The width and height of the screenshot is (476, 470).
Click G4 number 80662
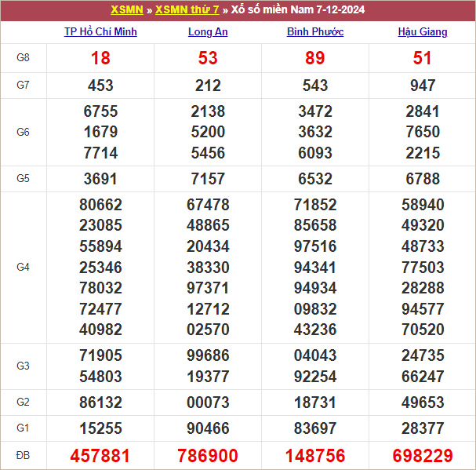coord(100,205)
